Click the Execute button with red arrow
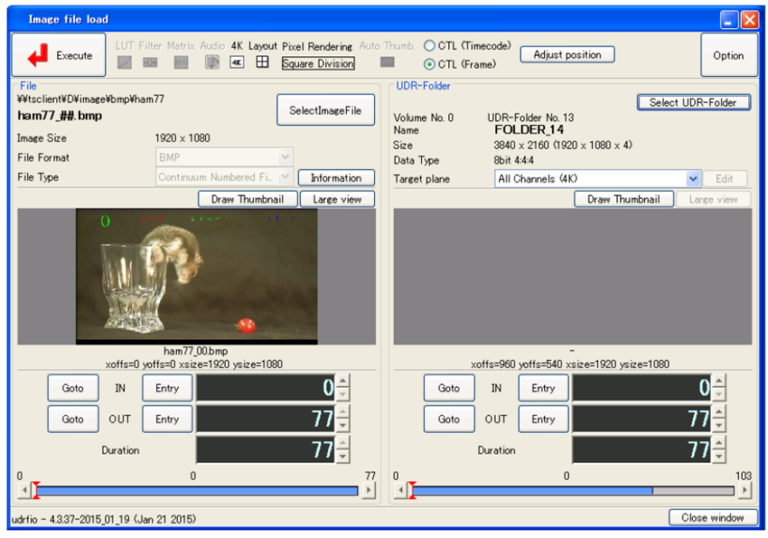 59,56
